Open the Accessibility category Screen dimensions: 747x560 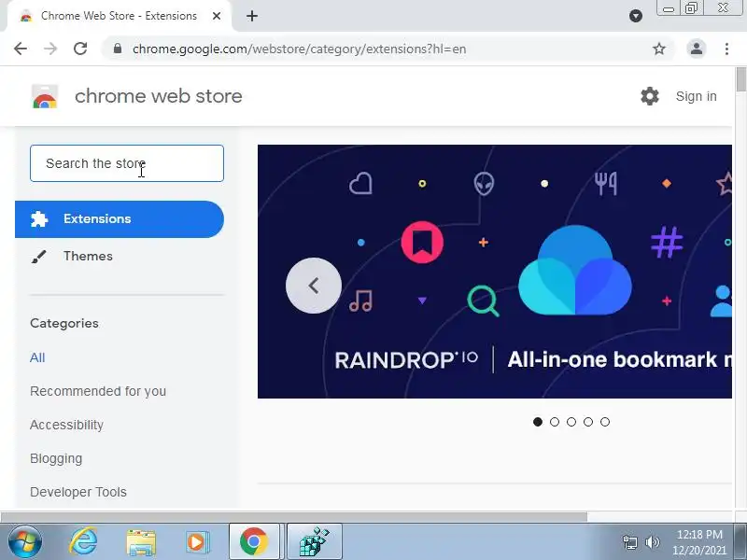66,425
